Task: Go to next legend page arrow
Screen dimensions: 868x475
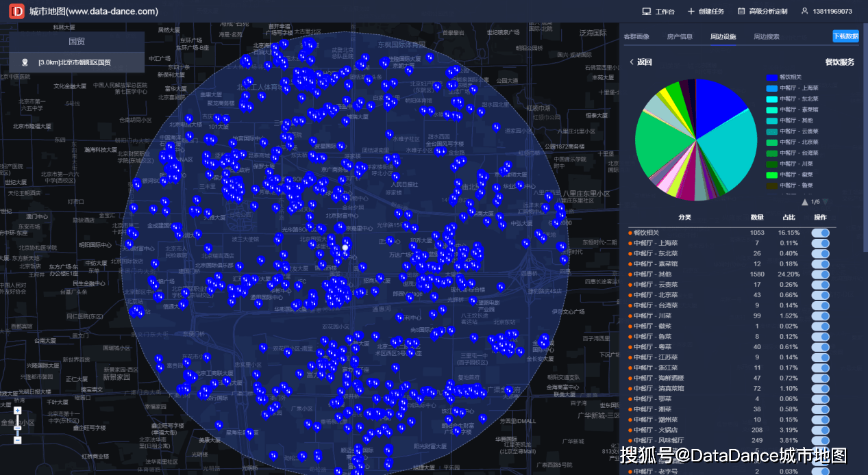Action: [x=826, y=202]
